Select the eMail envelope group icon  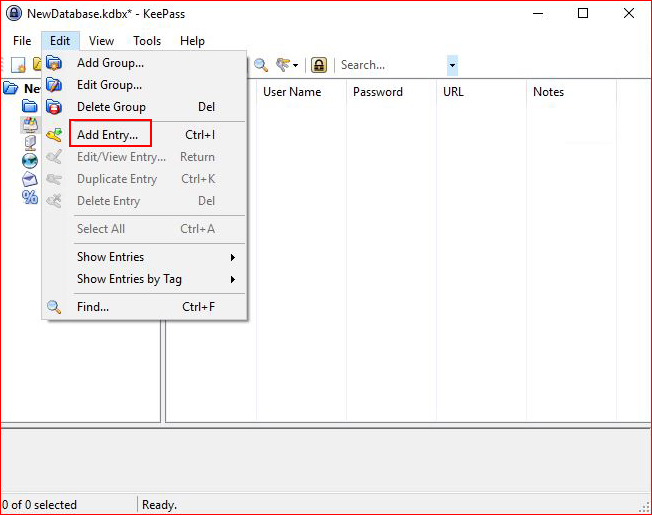(30, 179)
